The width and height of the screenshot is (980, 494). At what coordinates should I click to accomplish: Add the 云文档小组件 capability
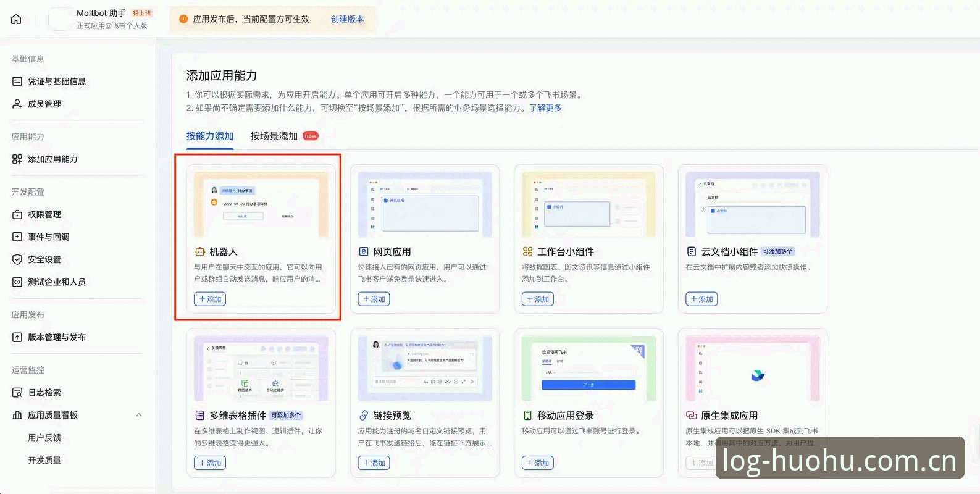[x=701, y=299]
